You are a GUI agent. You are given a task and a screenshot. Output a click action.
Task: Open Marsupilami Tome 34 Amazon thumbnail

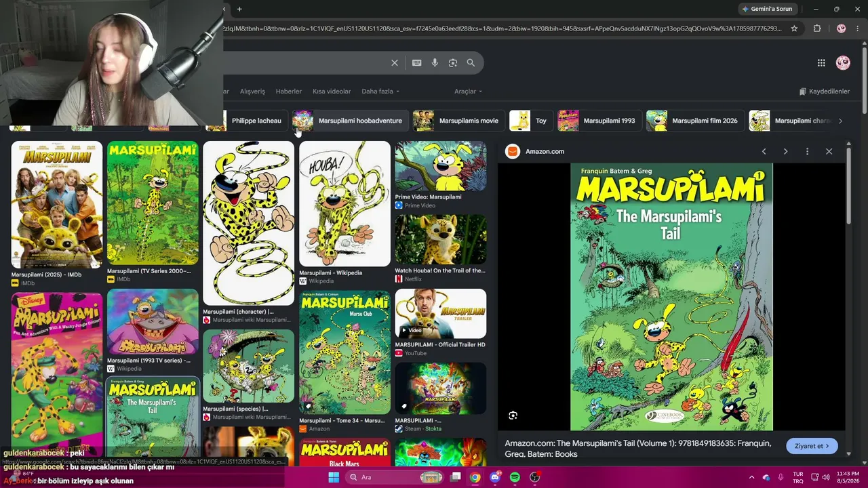pyautogui.click(x=344, y=352)
